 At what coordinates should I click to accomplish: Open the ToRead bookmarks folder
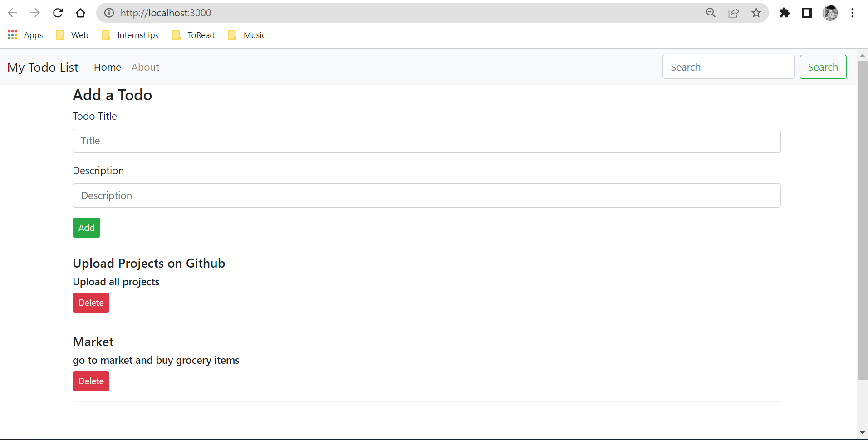(193, 35)
